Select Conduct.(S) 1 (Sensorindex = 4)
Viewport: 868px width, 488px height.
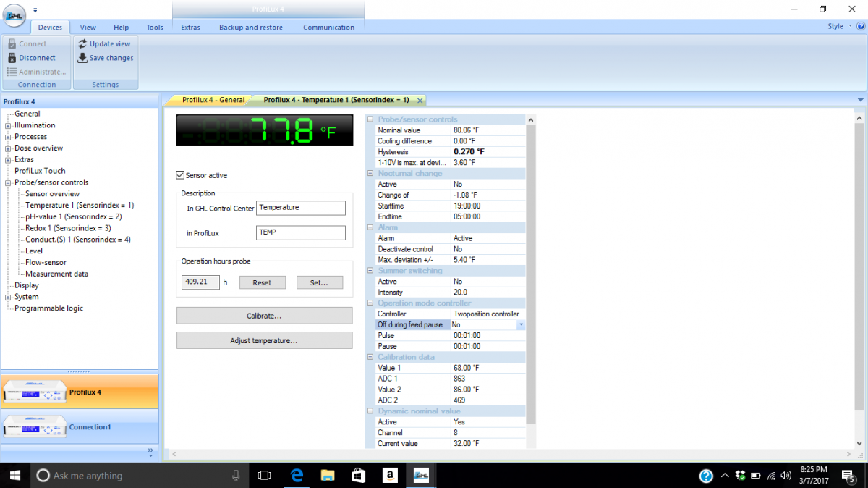pyautogui.click(x=78, y=240)
